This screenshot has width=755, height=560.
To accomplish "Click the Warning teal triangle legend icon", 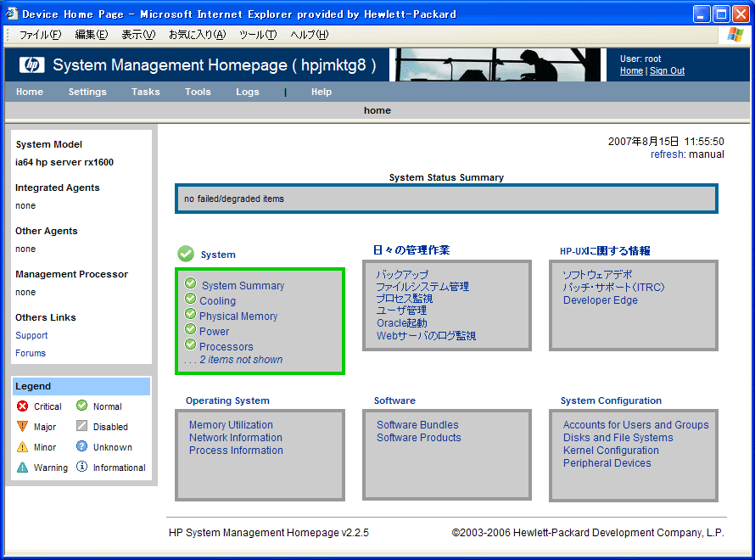I will pos(22,467).
